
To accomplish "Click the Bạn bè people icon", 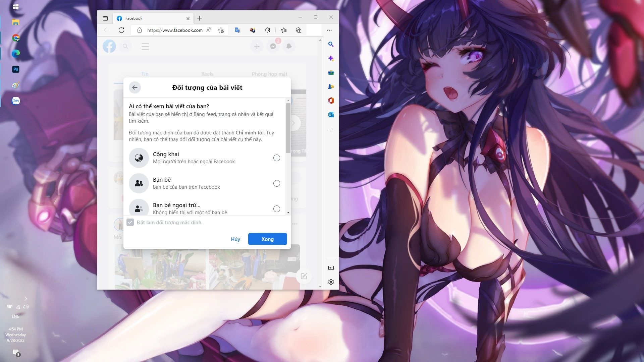I will 139,183.
